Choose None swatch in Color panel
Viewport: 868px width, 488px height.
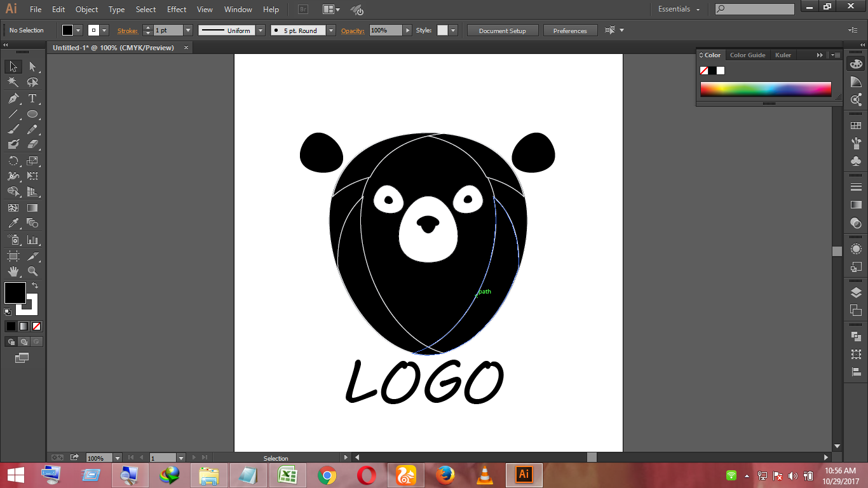(x=704, y=71)
